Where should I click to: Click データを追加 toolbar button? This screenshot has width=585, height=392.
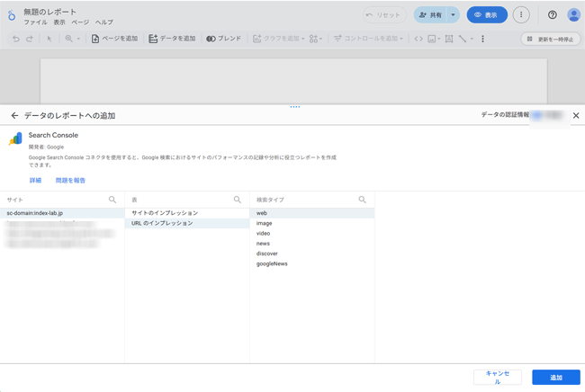(172, 39)
